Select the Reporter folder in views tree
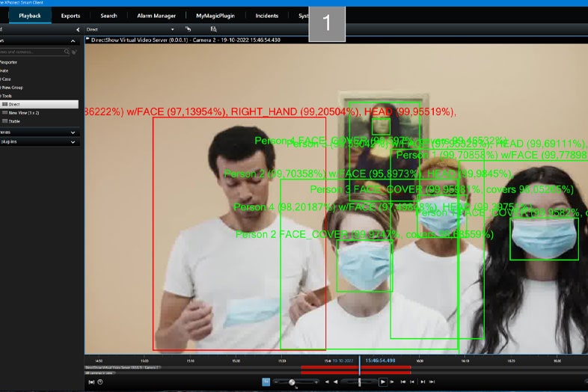 pyautogui.click(x=9, y=62)
